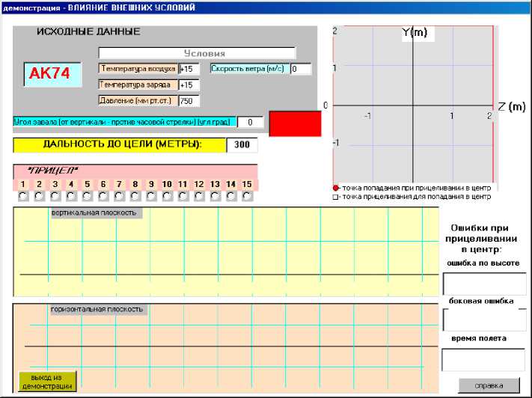Open help with the 'справка' button

click(489, 385)
